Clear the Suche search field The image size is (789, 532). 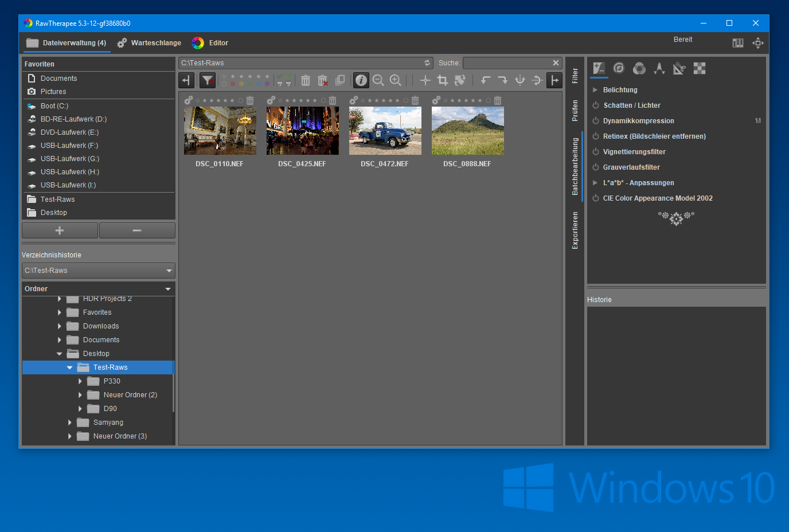556,63
